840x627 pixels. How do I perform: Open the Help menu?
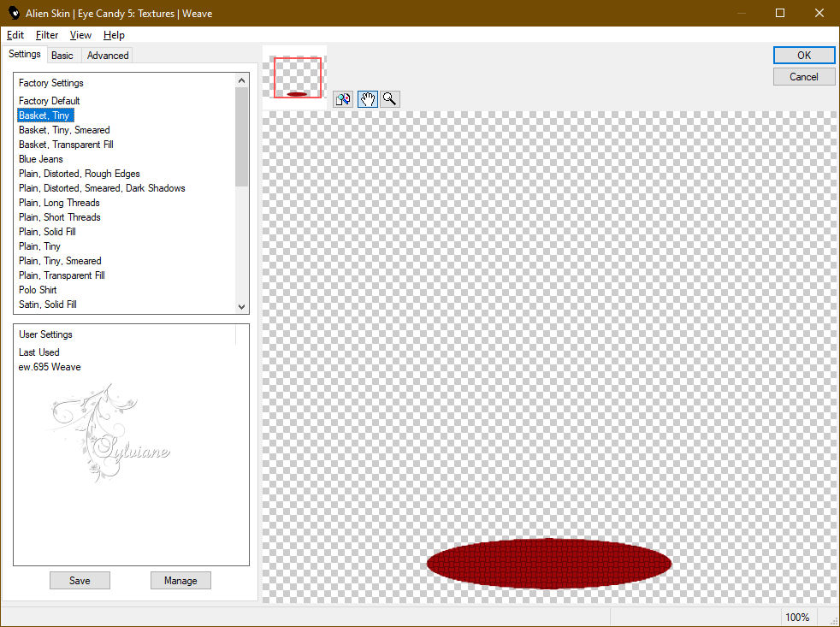(x=114, y=35)
